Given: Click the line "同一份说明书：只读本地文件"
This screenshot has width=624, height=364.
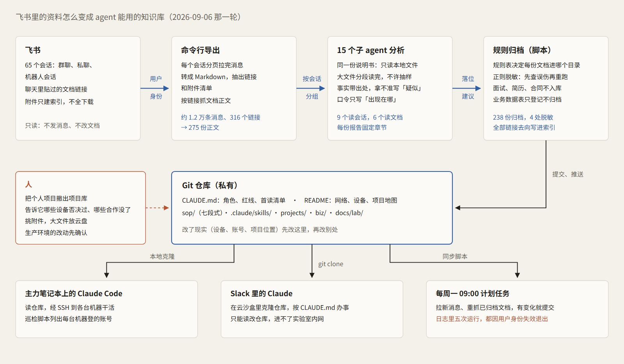Looking at the screenshot, I should 378,65.
